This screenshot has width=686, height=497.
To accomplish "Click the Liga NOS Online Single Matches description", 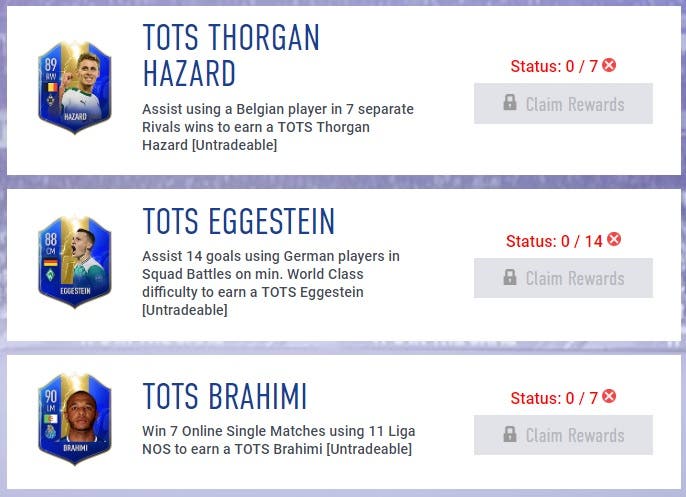I will (x=279, y=440).
